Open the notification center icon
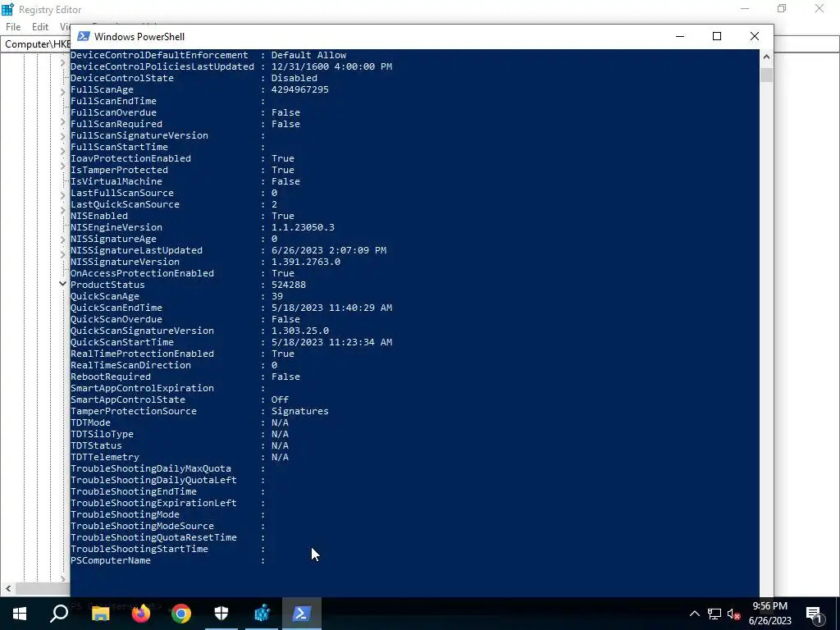 point(815,614)
